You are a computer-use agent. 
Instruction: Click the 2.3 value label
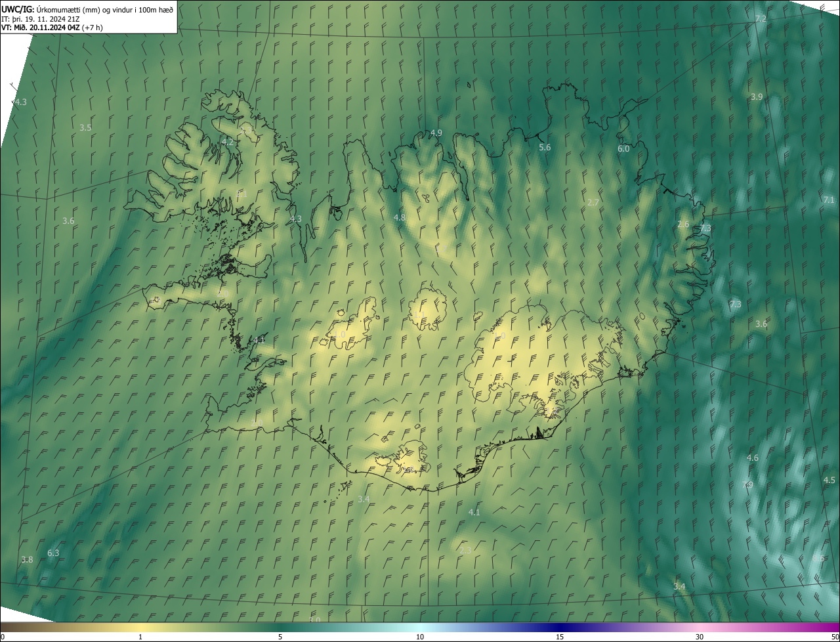coord(465,550)
